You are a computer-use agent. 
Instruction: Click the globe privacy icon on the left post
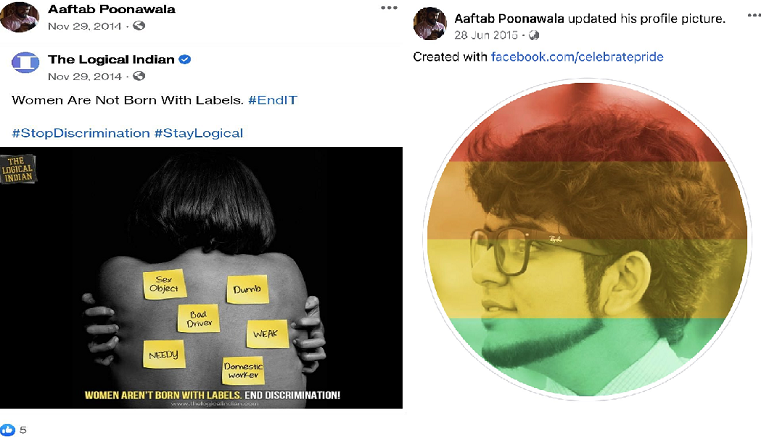(139, 25)
